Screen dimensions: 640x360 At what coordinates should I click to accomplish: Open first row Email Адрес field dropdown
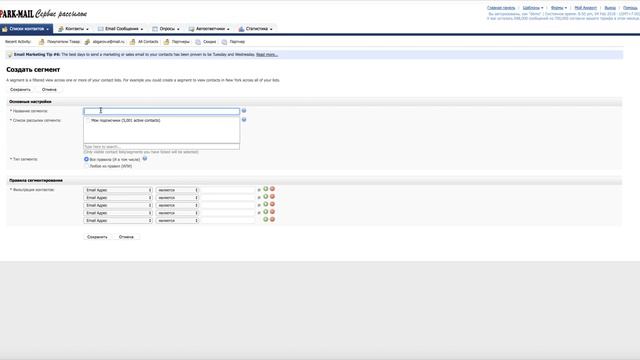click(118, 190)
